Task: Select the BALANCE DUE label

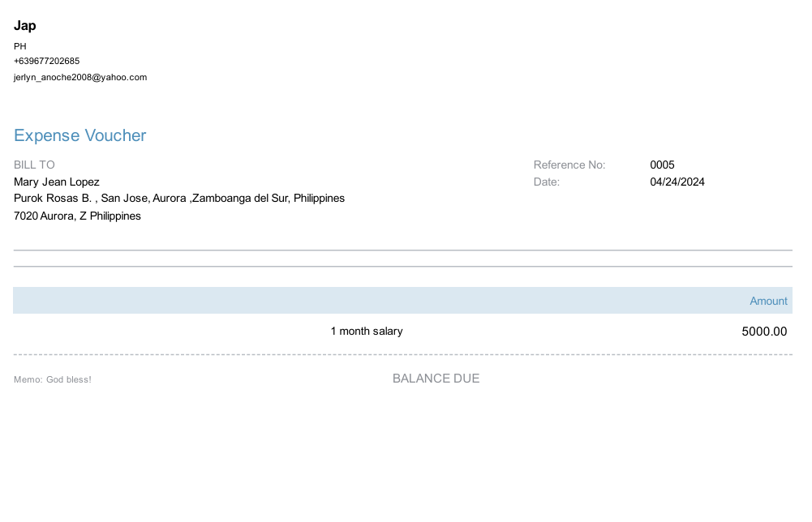Action: point(436,379)
